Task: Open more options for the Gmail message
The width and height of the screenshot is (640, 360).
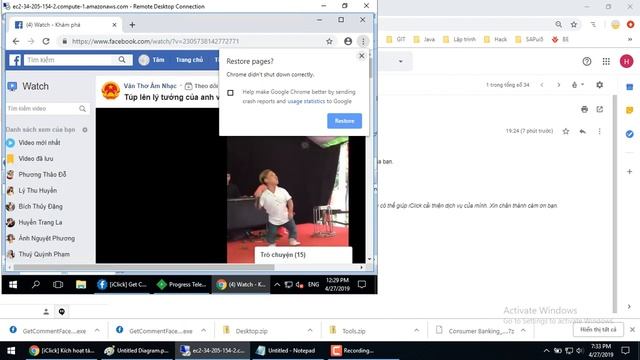Action: point(599,131)
